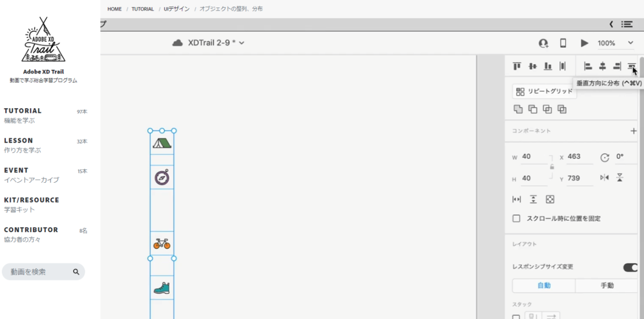644x319 pixels.
Task: Click the align top icon
Action: pyautogui.click(x=517, y=66)
